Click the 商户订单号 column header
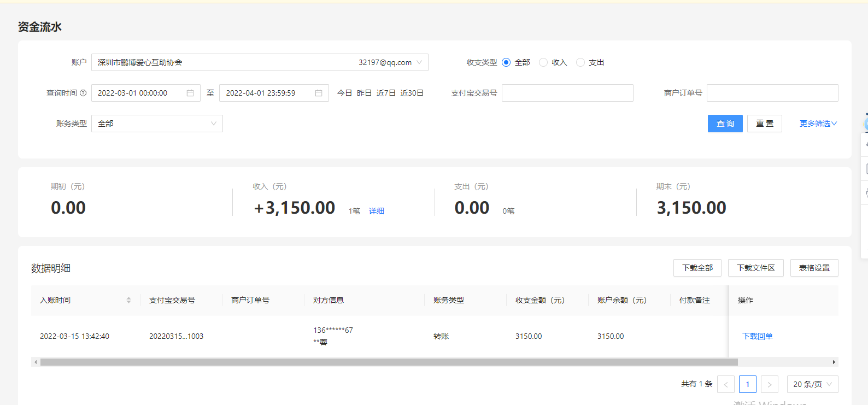 250,300
